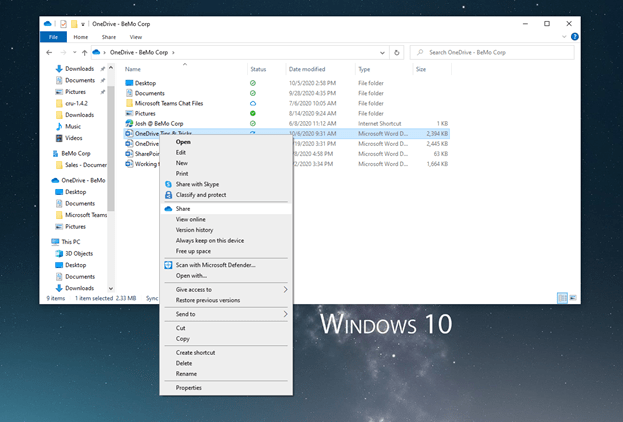Go up one folder level
This screenshot has height=422, width=623.
coord(84,52)
